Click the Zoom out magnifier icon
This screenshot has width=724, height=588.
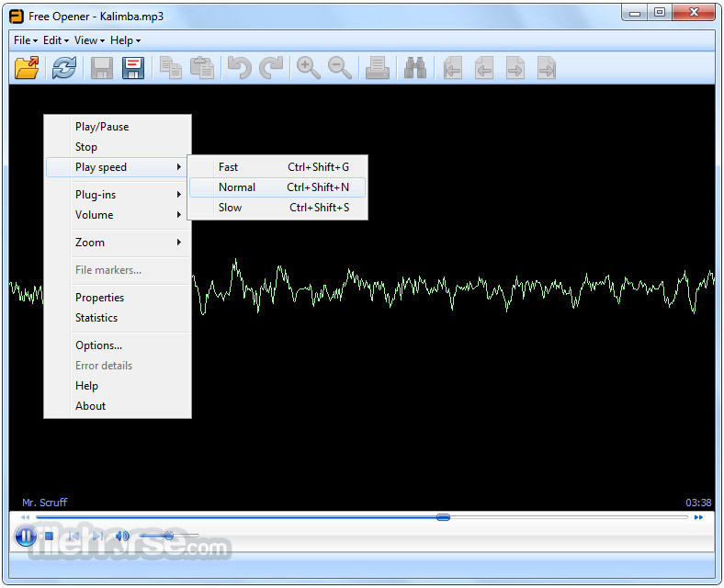pos(340,68)
